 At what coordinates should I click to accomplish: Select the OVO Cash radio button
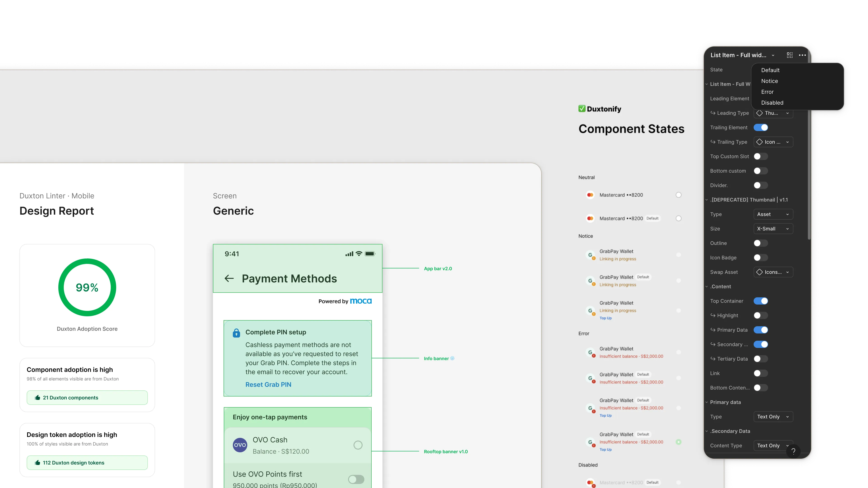[358, 445]
